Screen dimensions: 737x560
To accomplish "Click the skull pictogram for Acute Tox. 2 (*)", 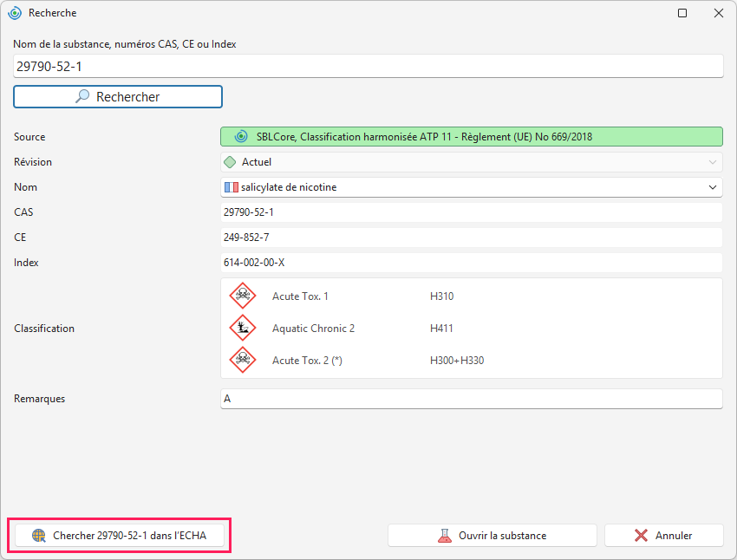I will pos(243,360).
